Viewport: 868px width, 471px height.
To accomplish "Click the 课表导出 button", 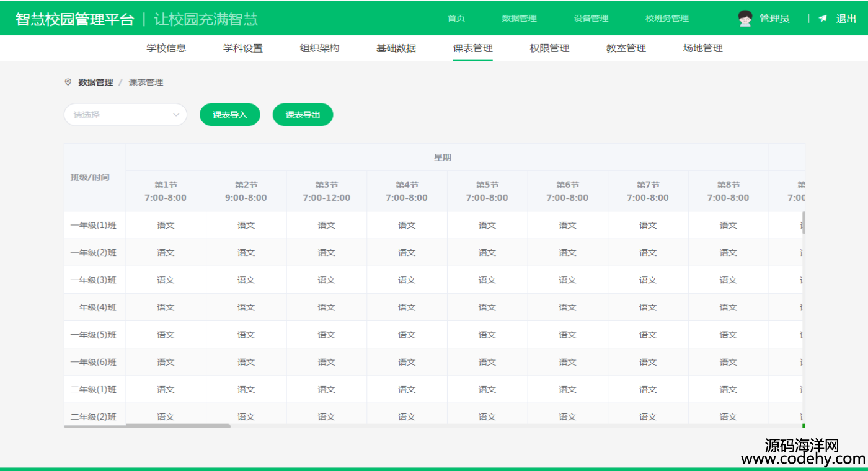I will [303, 115].
